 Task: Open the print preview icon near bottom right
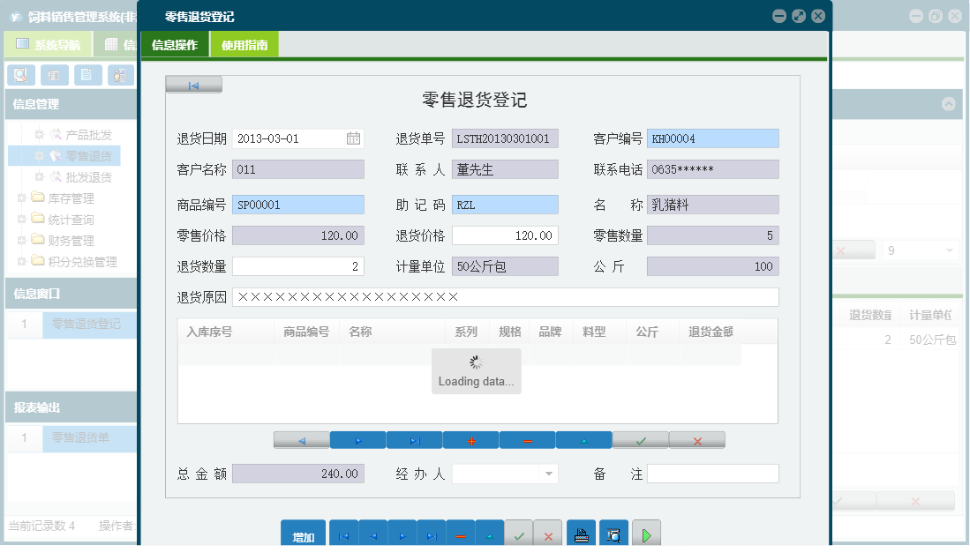(x=613, y=533)
